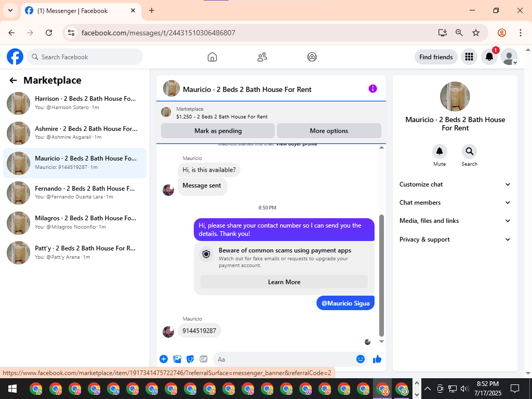Viewport: 532px width, 399px height.
Task: Click the back arrow beside Marketplace
Action: pyautogui.click(x=13, y=81)
